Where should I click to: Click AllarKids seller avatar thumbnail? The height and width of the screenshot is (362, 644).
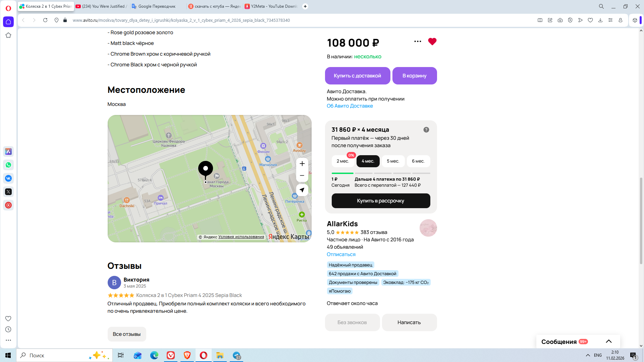coord(428,228)
